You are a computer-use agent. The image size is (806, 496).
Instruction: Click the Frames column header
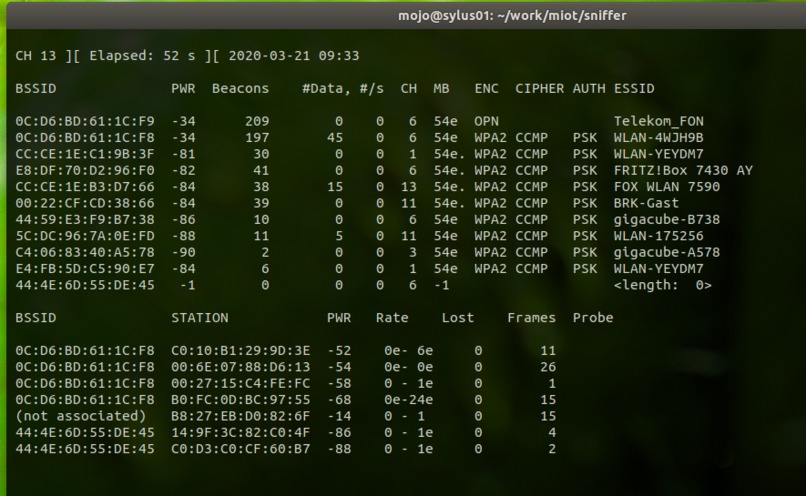tap(531, 318)
